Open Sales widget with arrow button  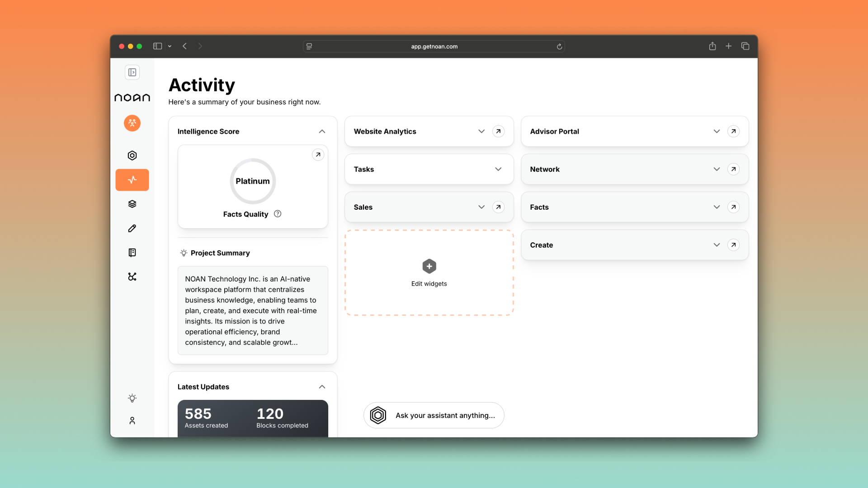coord(498,207)
